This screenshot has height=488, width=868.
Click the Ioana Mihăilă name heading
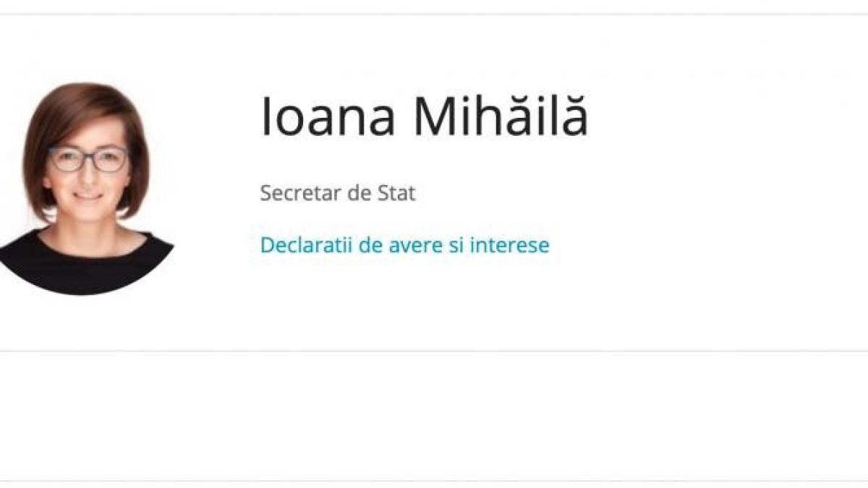pos(424,117)
